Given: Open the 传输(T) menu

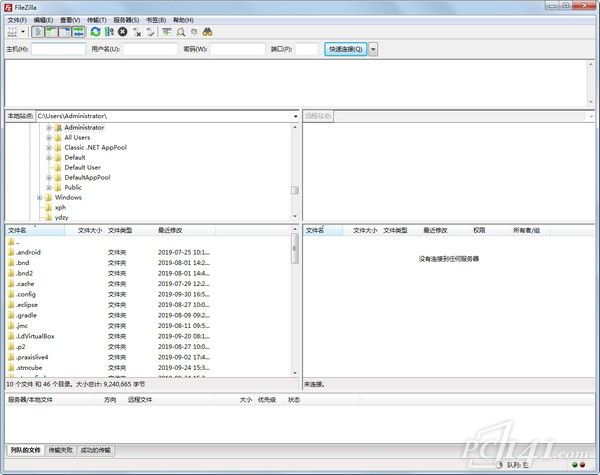Looking at the screenshot, I should pos(97,20).
